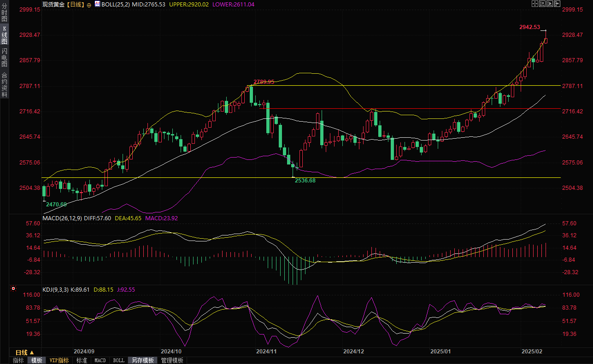Open the 日线 period dropdown at bottom left
Viewport: 593px width, 364px height.
tap(25, 352)
